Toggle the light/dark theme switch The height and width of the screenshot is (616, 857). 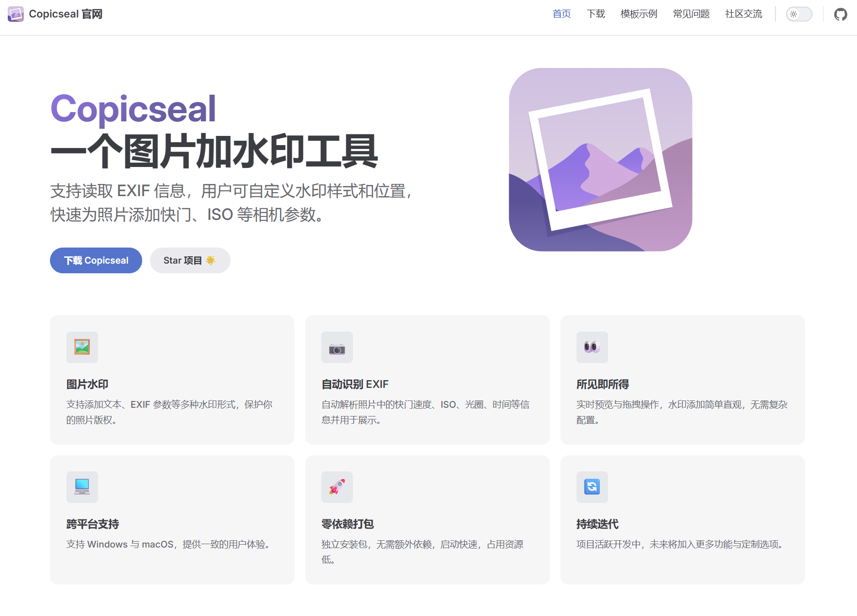[x=799, y=14]
